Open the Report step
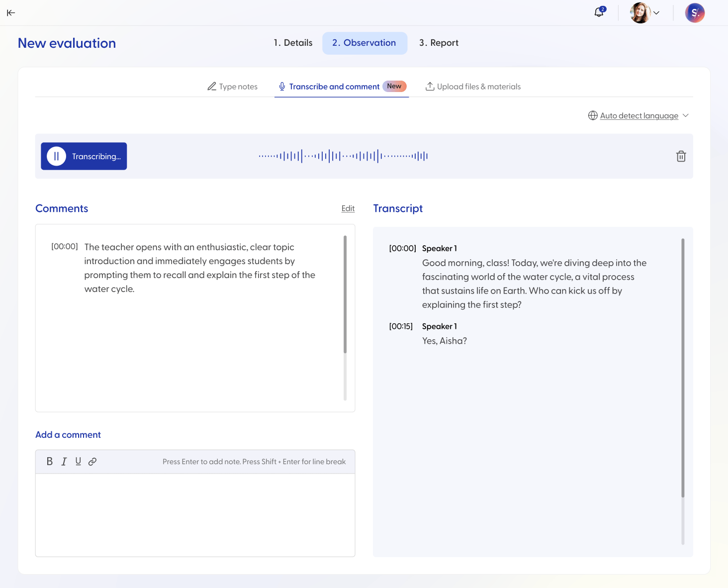Viewport: 728px width, 588px height. click(x=438, y=43)
